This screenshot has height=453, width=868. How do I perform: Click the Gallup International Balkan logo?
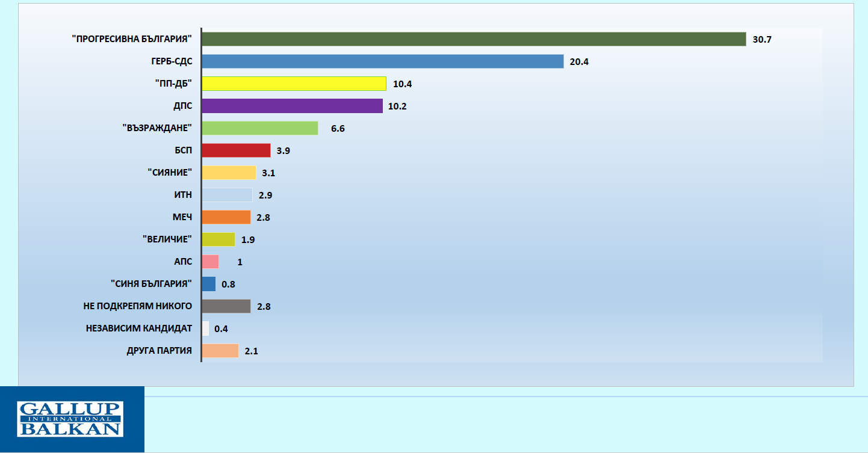click(x=71, y=419)
